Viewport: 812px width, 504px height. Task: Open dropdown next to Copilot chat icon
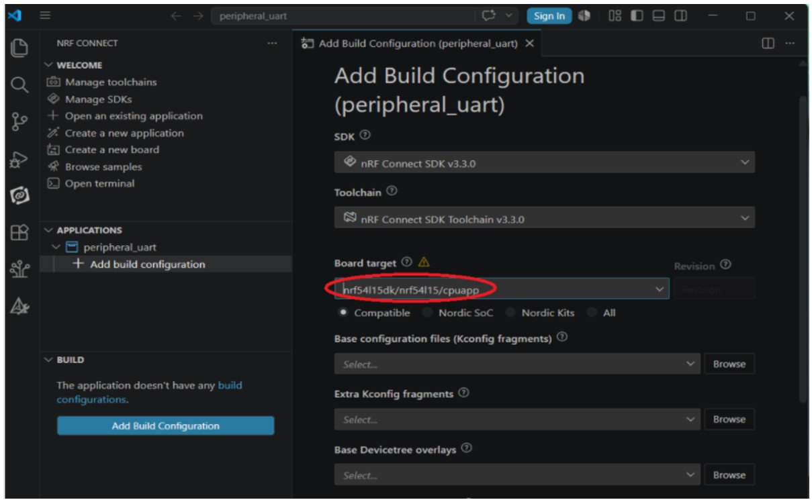[x=508, y=15]
